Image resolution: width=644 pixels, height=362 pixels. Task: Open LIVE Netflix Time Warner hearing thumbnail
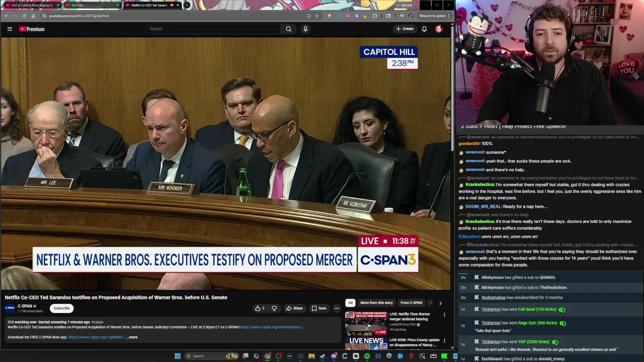click(x=366, y=324)
